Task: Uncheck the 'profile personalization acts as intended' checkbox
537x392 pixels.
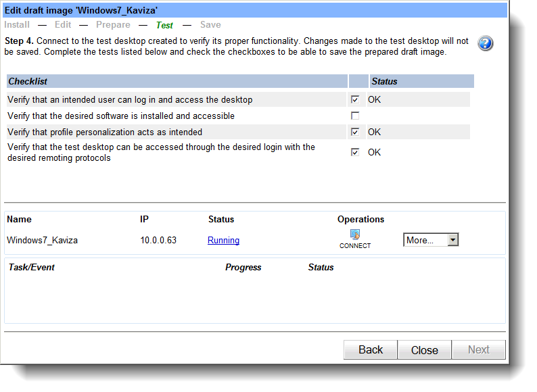Action: pos(355,132)
